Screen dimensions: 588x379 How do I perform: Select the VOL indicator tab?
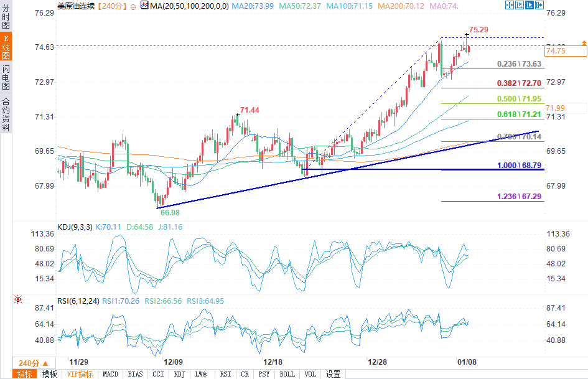(309, 374)
